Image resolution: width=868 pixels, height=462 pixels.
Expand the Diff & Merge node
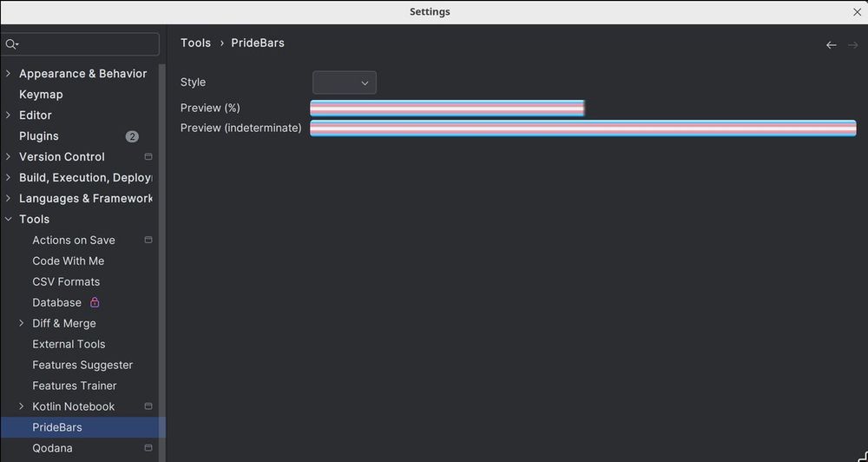click(x=22, y=323)
